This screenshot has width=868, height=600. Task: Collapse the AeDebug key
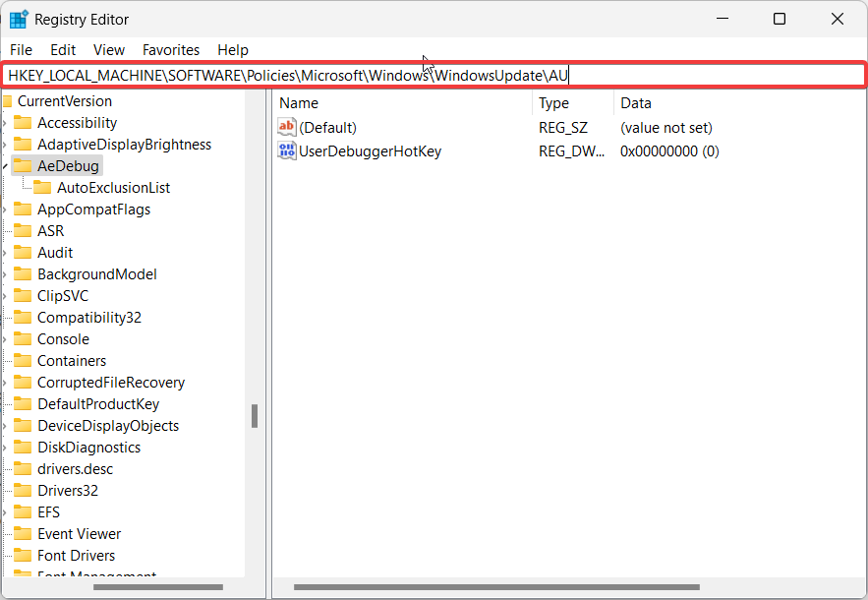pyautogui.click(x=5, y=166)
